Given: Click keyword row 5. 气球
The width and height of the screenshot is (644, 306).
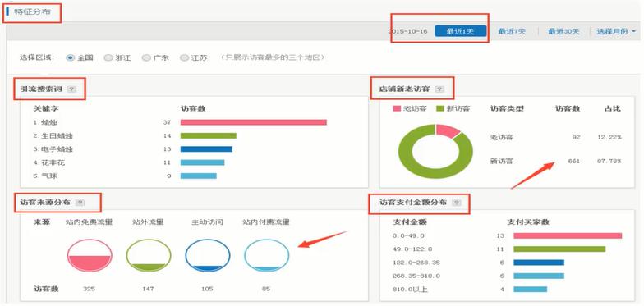Looking at the screenshot, I should coord(44,176).
